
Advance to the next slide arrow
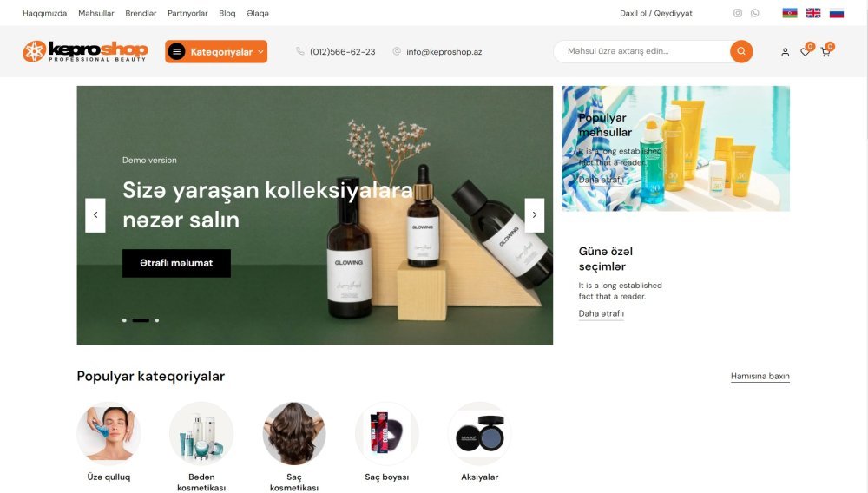point(534,215)
